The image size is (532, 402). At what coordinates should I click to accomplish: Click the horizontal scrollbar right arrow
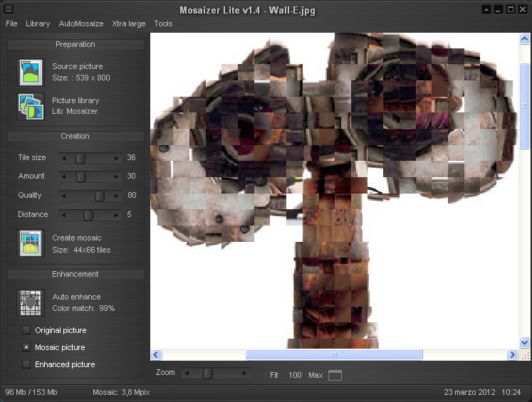[512, 355]
